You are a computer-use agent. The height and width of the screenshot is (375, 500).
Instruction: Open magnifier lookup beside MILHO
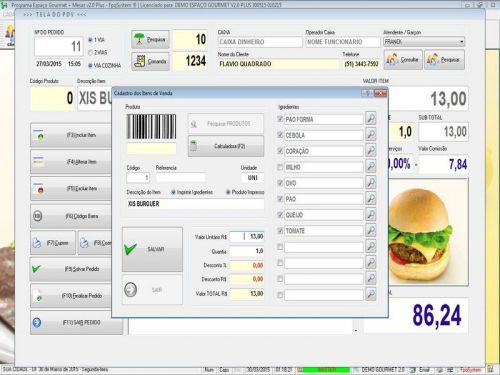tap(371, 166)
